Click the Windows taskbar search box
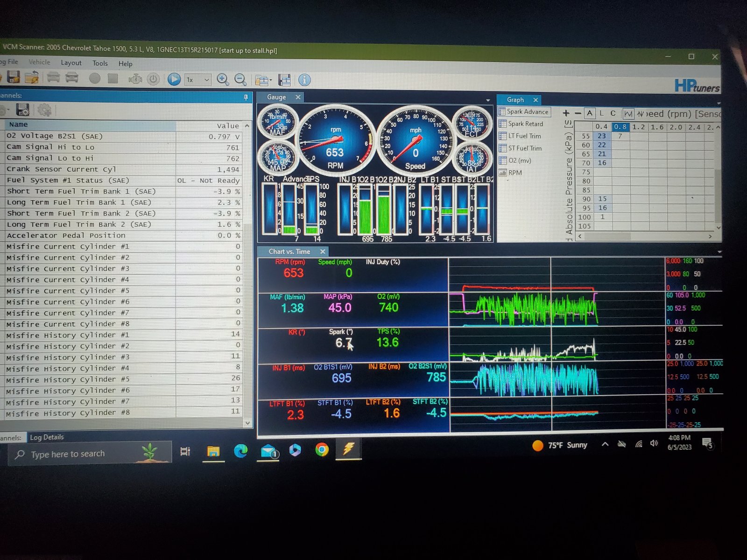The height and width of the screenshot is (560, 747). [90, 454]
